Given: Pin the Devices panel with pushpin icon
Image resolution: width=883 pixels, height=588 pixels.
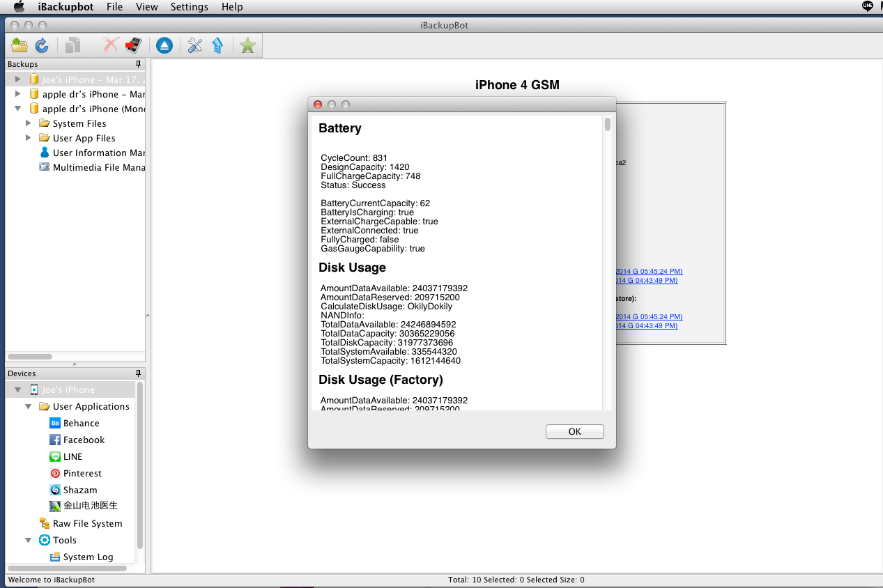Looking at the screenshot, I should point(138,373).
